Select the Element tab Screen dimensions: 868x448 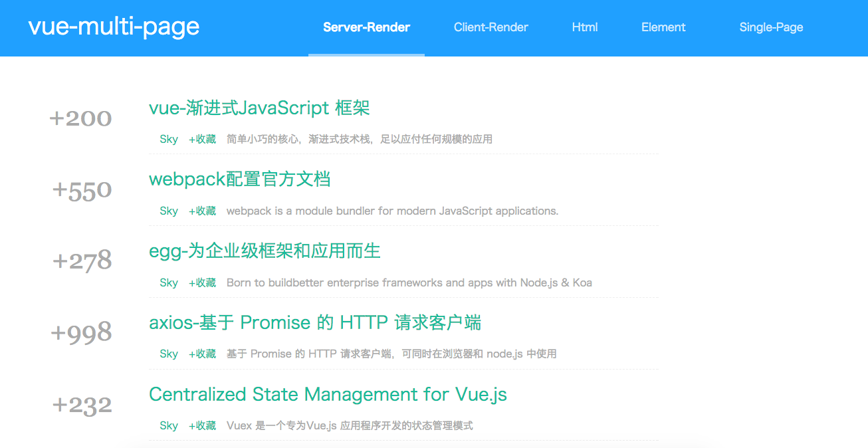(663, 27)
